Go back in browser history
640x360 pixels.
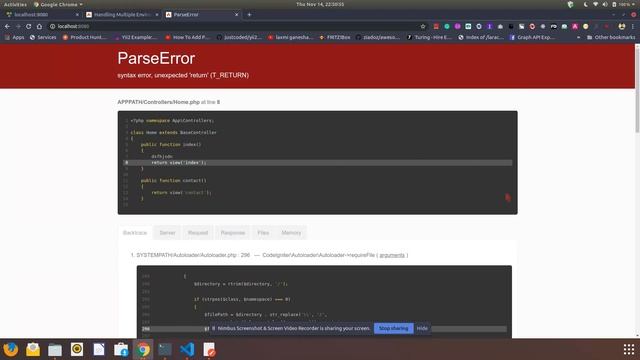(7, 26)
